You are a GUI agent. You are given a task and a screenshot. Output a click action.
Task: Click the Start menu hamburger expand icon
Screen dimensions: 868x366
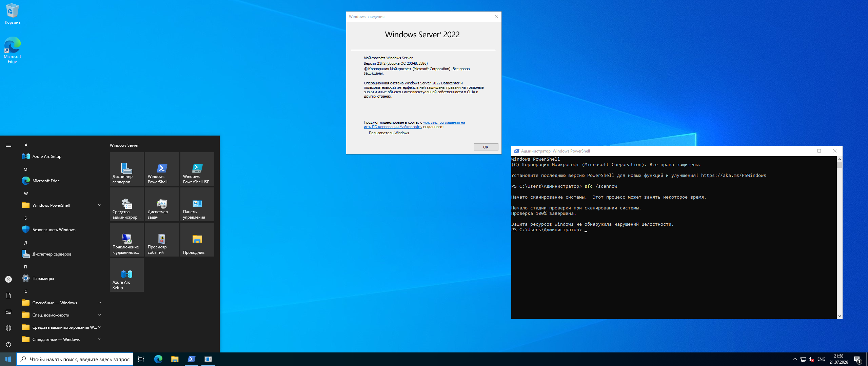8,145
